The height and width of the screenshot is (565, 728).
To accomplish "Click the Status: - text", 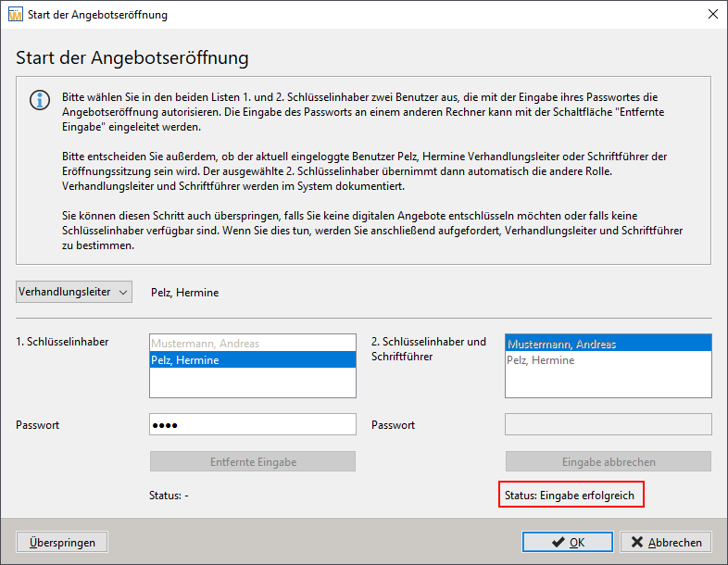I will coord(169,496).
